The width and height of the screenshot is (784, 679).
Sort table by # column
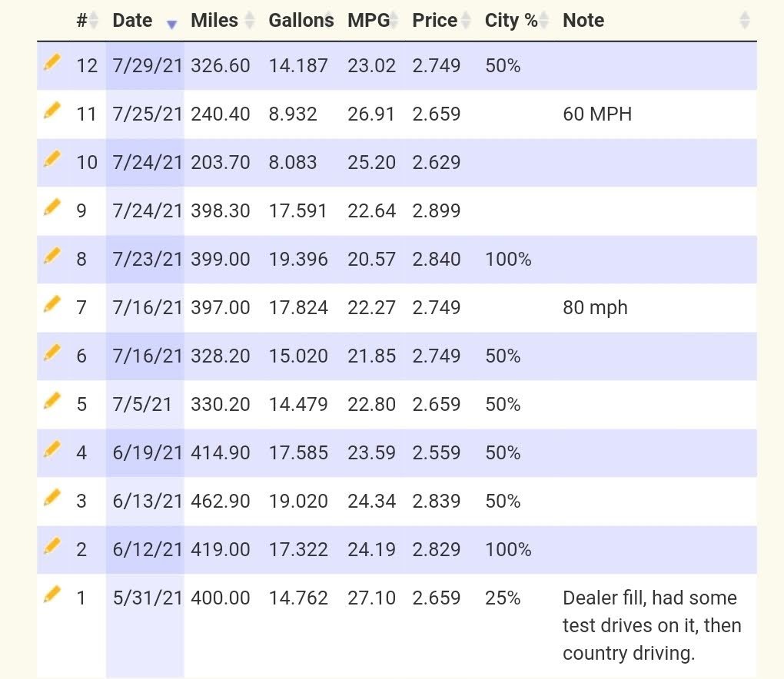87,21
